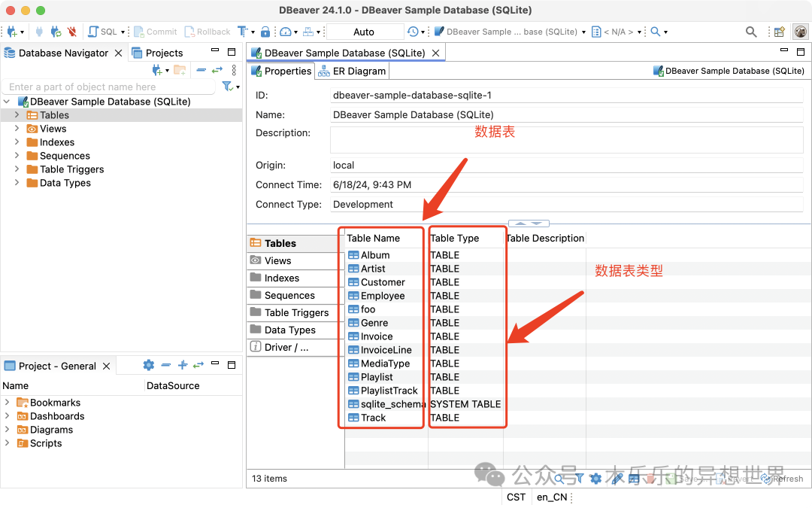Click the Auto transaction mode field

pyautogui.click(x=365, y=32)
